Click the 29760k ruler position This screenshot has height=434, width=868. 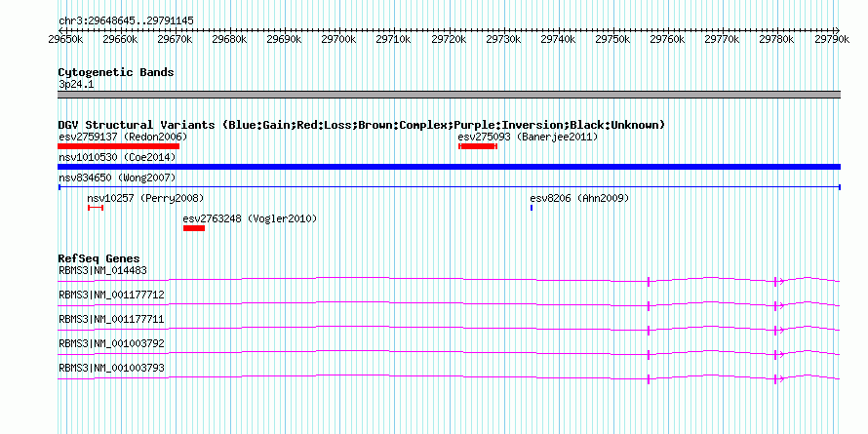tap(667, 39)
